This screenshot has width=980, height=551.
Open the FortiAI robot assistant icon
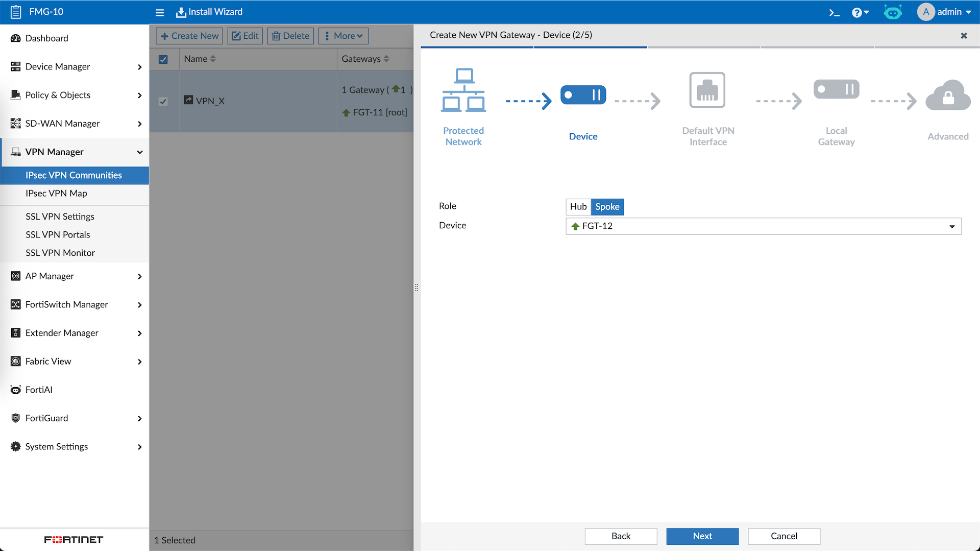pos(893,12)
